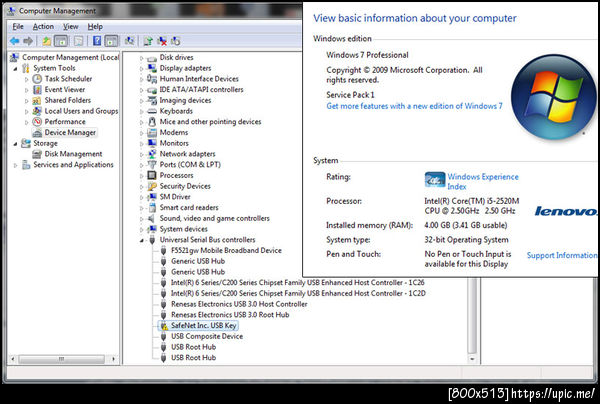Expand the Keyboards category
The height and width of the screenshot is (404, 600).
coord(141,111)
